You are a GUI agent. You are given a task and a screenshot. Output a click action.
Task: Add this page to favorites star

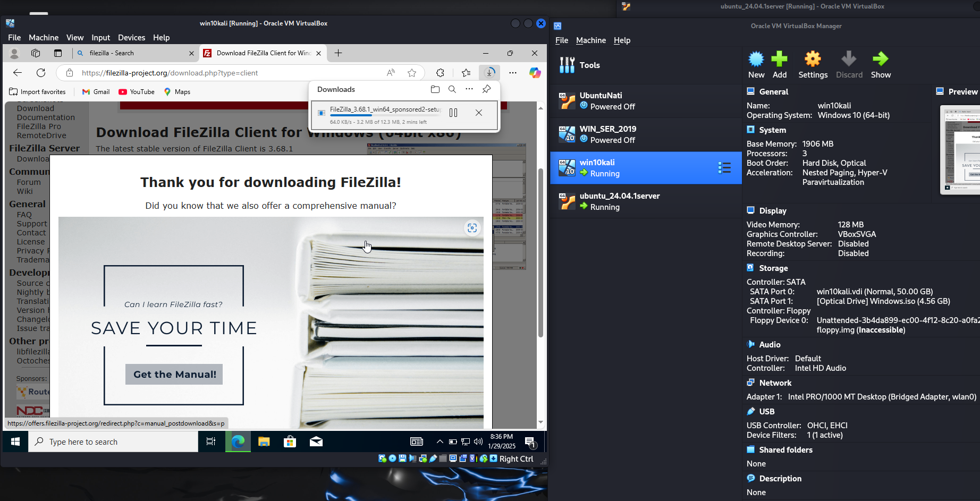coord(412,73)
